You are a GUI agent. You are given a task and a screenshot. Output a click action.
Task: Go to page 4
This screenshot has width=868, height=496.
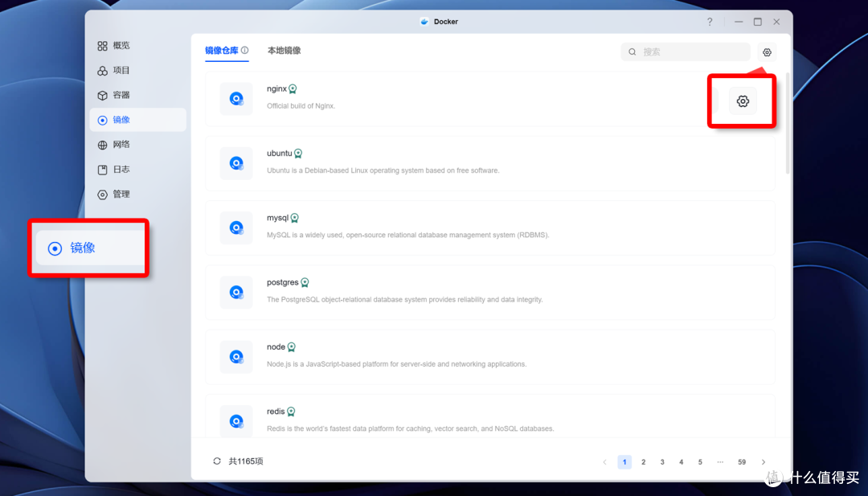click(x=681, y=462)
